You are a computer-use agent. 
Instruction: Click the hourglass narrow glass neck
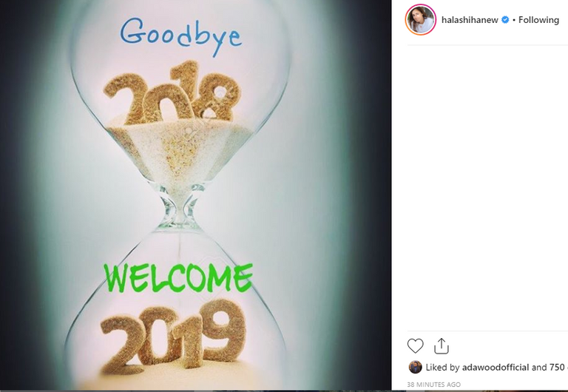[178, 207]
